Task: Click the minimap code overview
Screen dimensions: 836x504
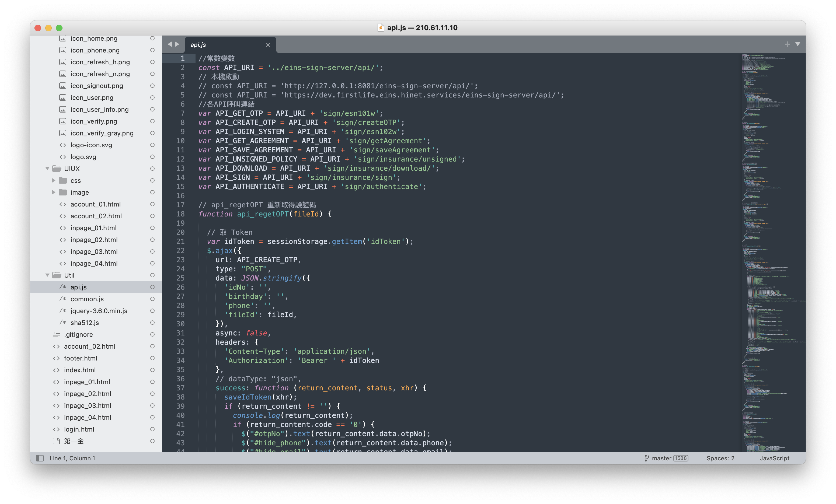Action: [x=773, y=252]
